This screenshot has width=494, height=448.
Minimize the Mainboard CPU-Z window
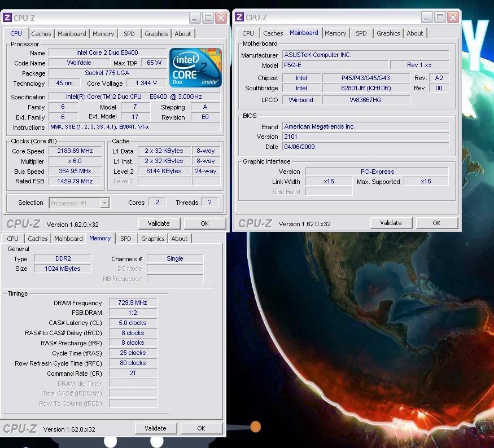point(427,17)
